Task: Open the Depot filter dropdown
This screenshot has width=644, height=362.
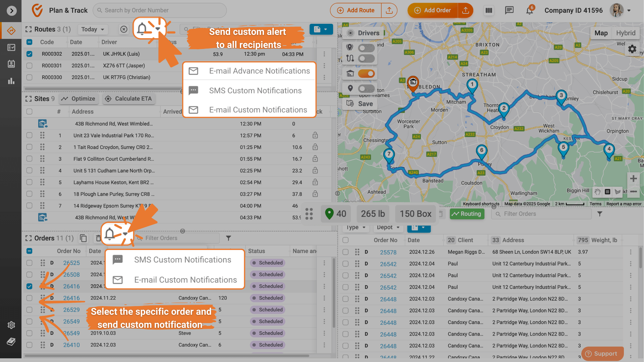Action: 388,228
